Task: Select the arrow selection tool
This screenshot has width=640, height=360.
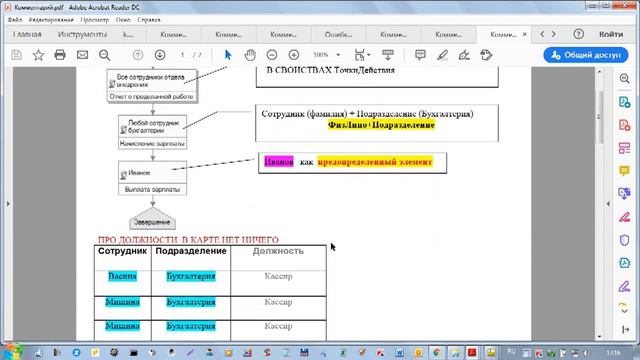Action: (228, 55)
